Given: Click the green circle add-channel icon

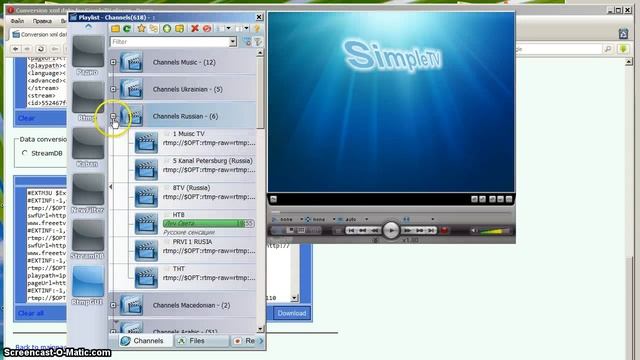Looking at the screenshot, I should 167,29.
